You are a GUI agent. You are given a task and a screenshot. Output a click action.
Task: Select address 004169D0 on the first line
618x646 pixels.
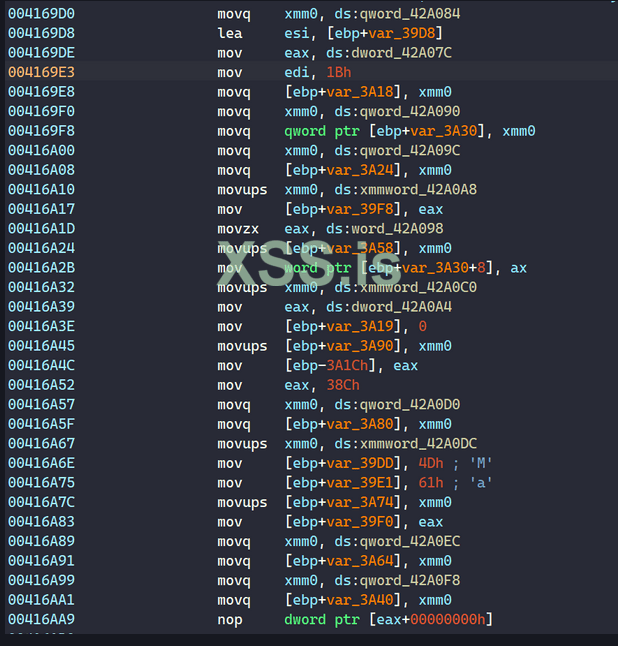point(41,14)
